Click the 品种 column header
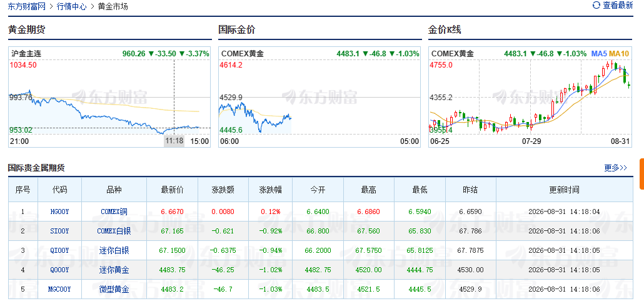 click(x=114, y=190)
